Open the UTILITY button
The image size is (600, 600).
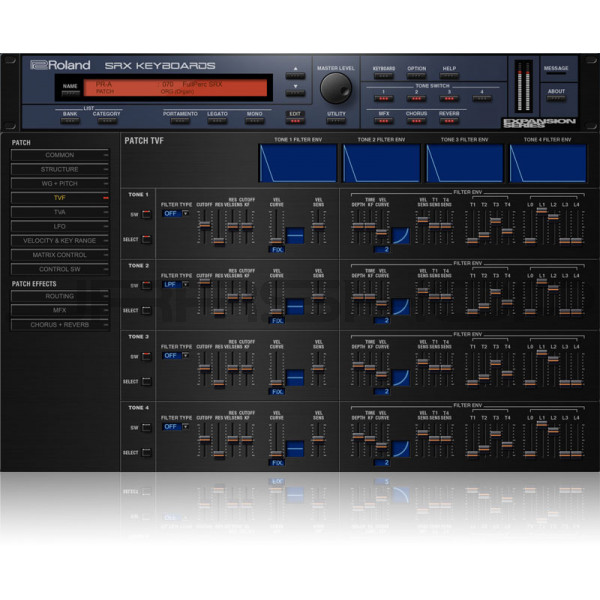tap(336, 121)
